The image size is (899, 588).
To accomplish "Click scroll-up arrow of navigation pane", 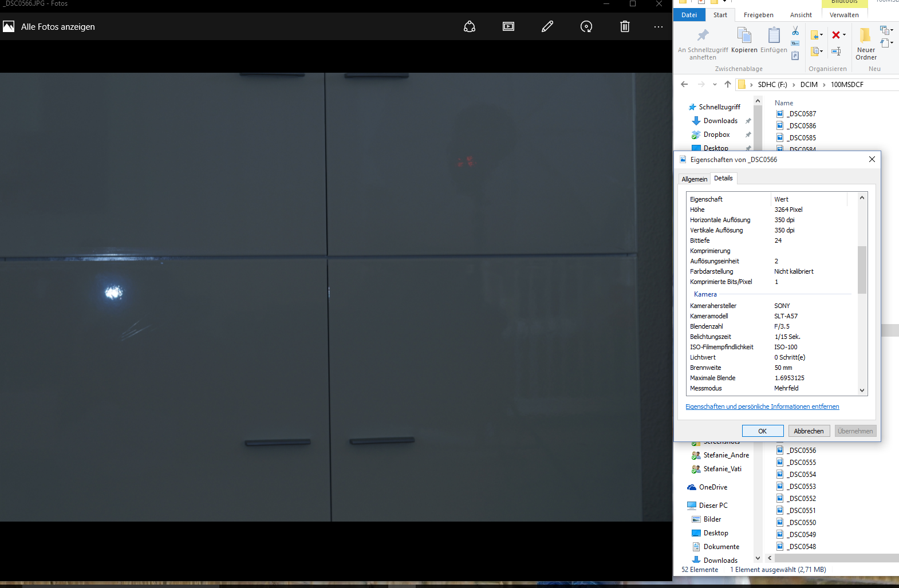I will click(758, 101).
